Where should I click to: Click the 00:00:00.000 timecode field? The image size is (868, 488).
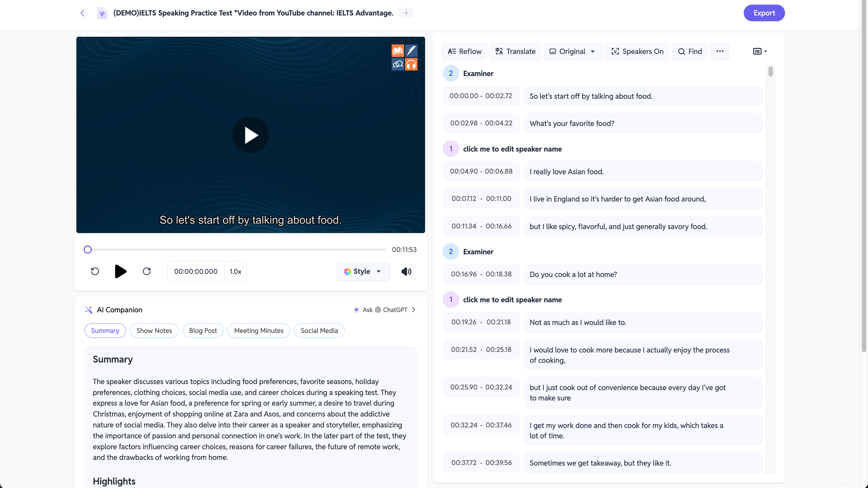tap(196, 271)
